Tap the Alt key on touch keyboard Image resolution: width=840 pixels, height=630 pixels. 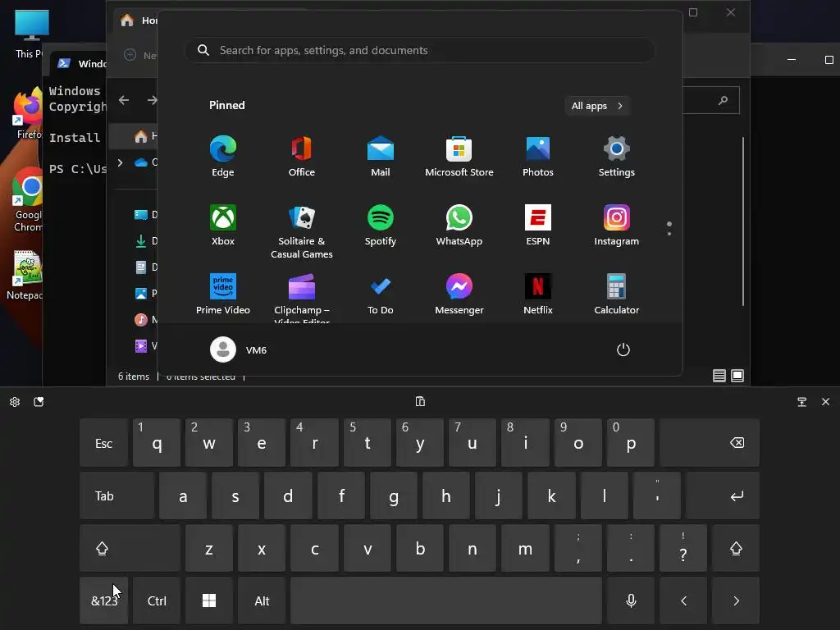pyautogui.click(x=262, y=600)
